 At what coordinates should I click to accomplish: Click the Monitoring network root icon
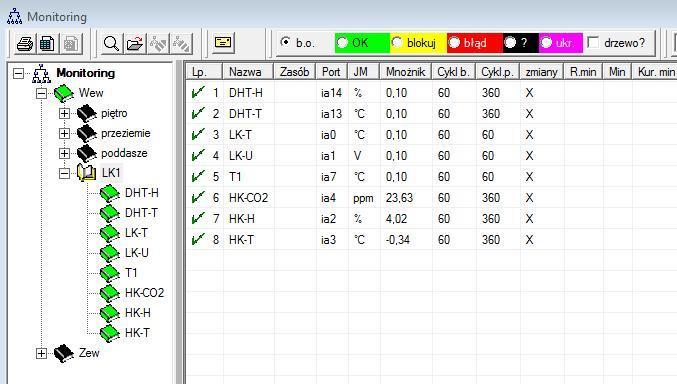(41, 73)
